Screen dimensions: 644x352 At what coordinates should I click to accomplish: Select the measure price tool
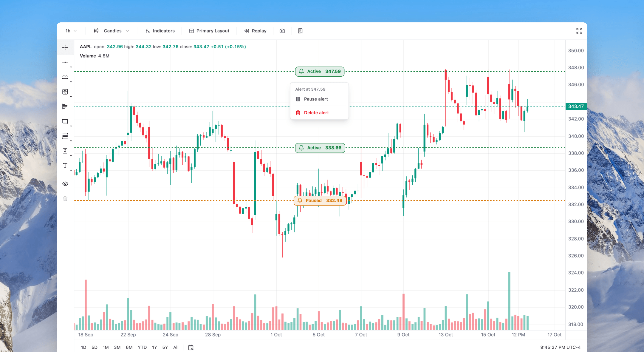pyautogui.click(x=65, y=151)
